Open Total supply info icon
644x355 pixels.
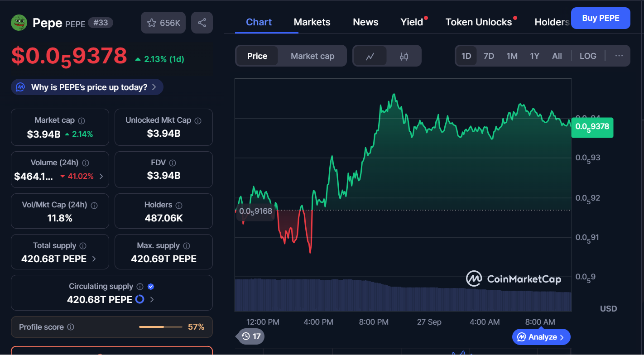click(83, 246)
